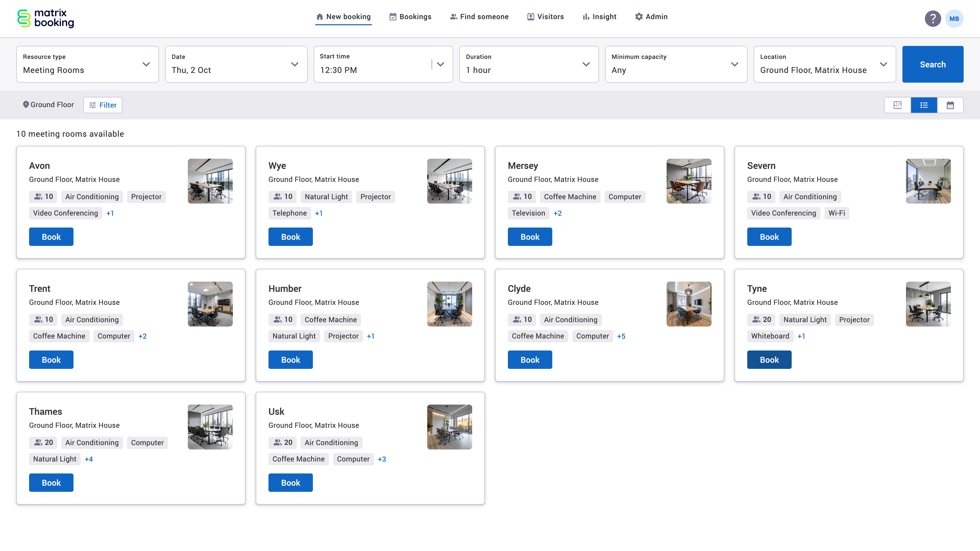Screen dimensions: 980x551
Task: Click the Severn room thumbnail image
Action: [928, 181]
